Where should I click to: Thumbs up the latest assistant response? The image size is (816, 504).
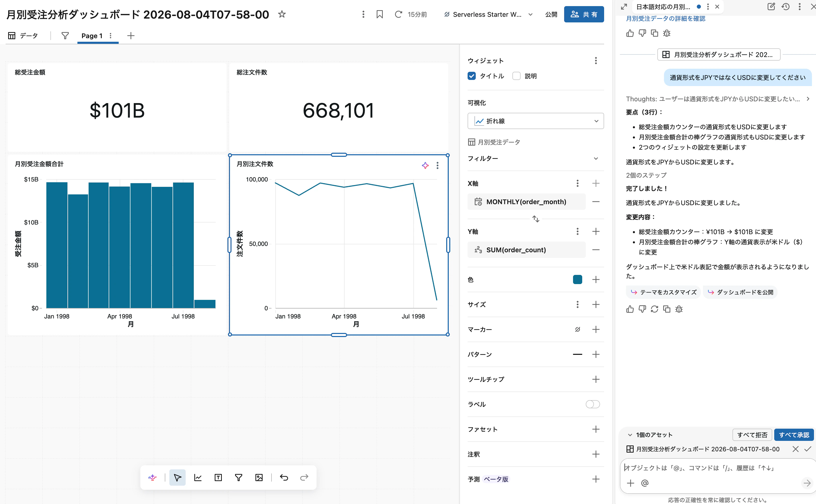tap(630, 309)
